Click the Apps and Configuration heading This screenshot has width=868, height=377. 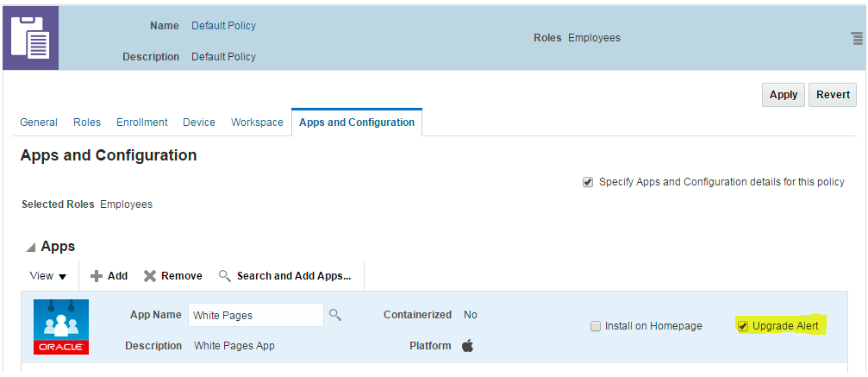109,155
